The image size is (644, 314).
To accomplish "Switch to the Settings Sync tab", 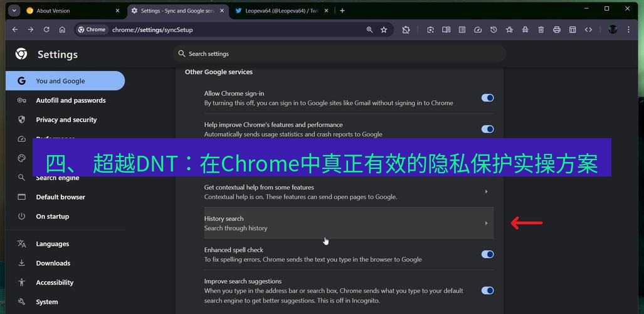I will [177, 11].
